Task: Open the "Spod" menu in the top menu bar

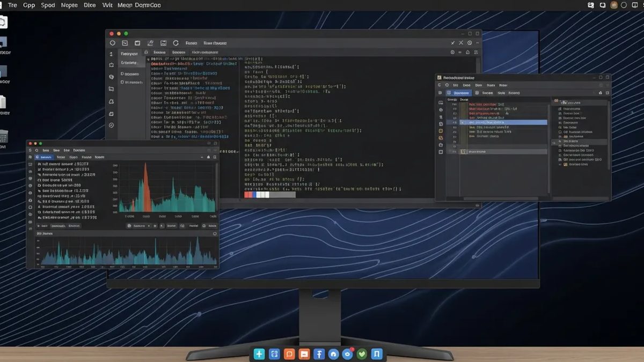Action: (x=48, y=5)
